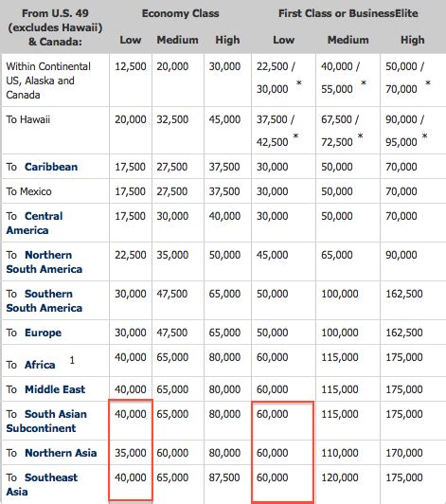Click Middle East's 175,000 first class high value
Screen dimensions: 446x504
coord(404,389)
